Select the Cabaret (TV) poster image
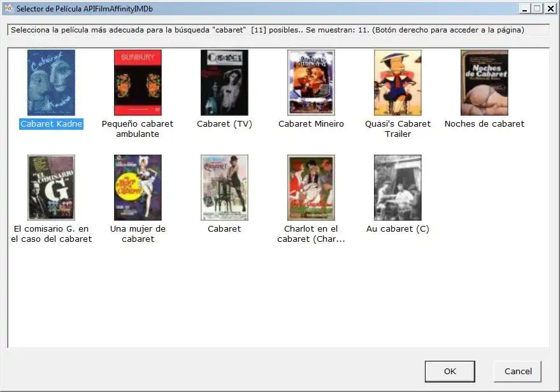The width and height of the screenshot is (560, 392). point(224,82)
